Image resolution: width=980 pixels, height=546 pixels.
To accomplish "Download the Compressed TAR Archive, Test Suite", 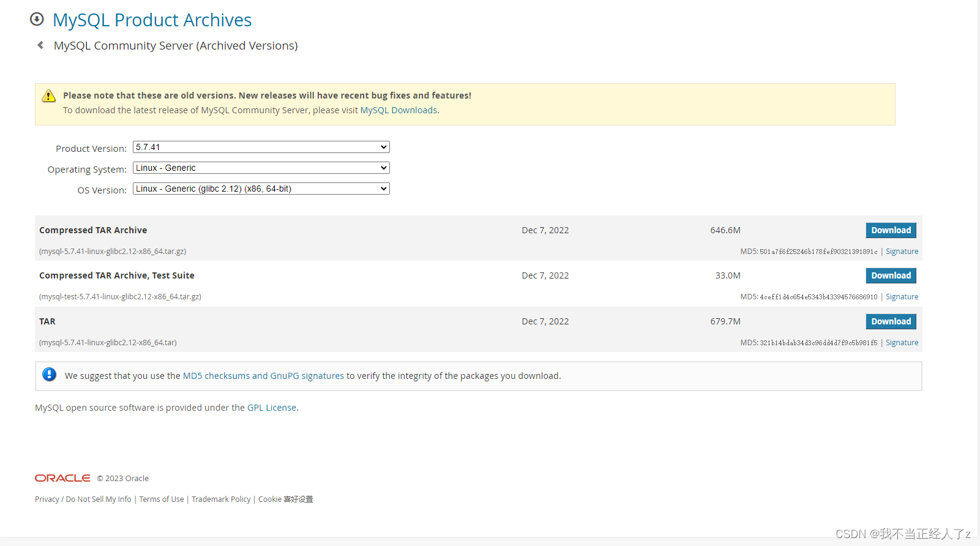I will coord(891,275).
